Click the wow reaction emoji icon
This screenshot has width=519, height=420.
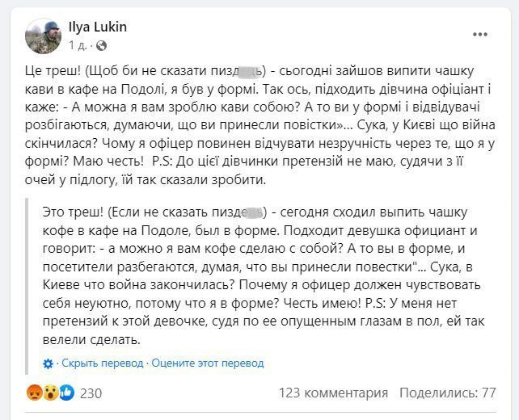51,393
